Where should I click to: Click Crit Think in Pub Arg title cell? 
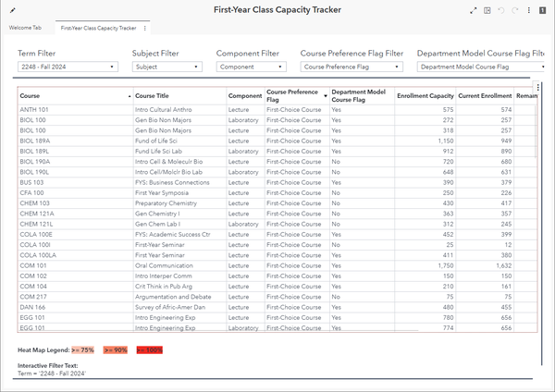tap(179, 287)
